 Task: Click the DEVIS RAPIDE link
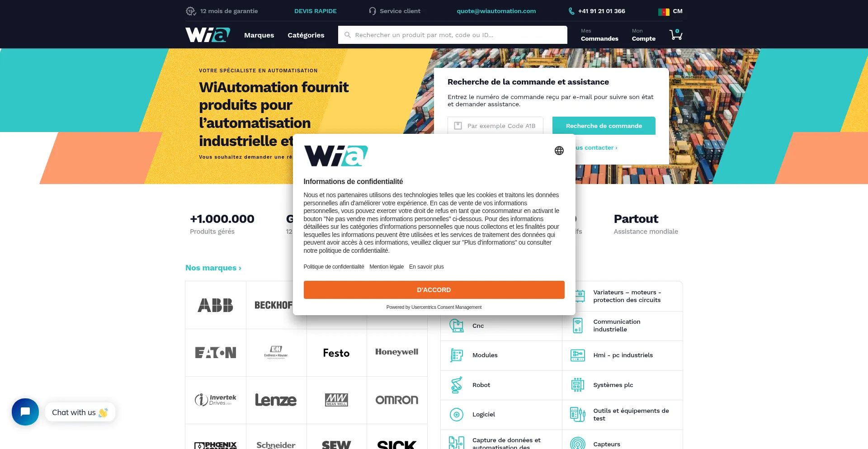pyautogui.click(x=316, y=11)
